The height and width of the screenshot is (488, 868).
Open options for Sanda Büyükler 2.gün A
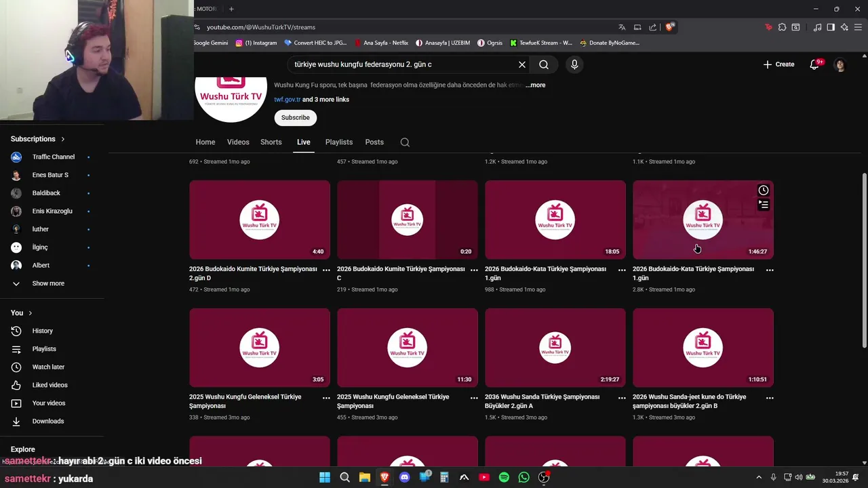622,398
